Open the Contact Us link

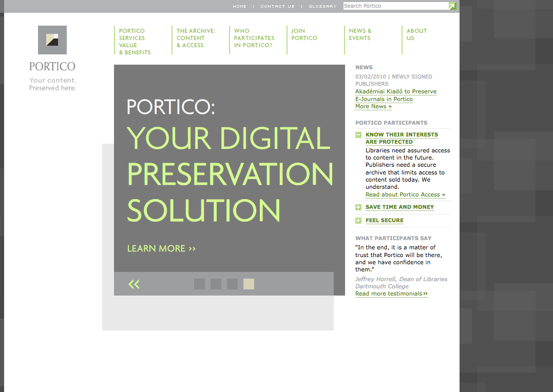click(x=278, y=6)
